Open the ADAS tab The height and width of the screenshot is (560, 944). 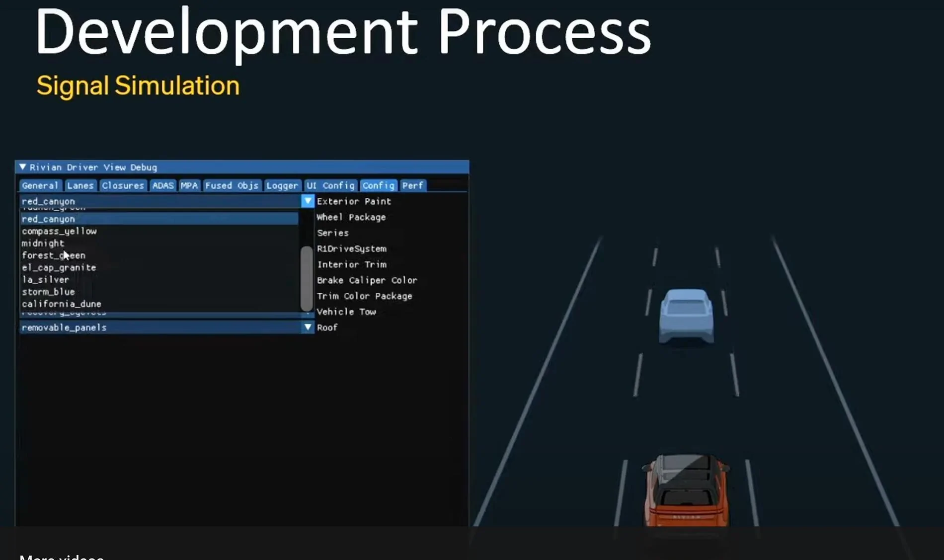point(163,185)
